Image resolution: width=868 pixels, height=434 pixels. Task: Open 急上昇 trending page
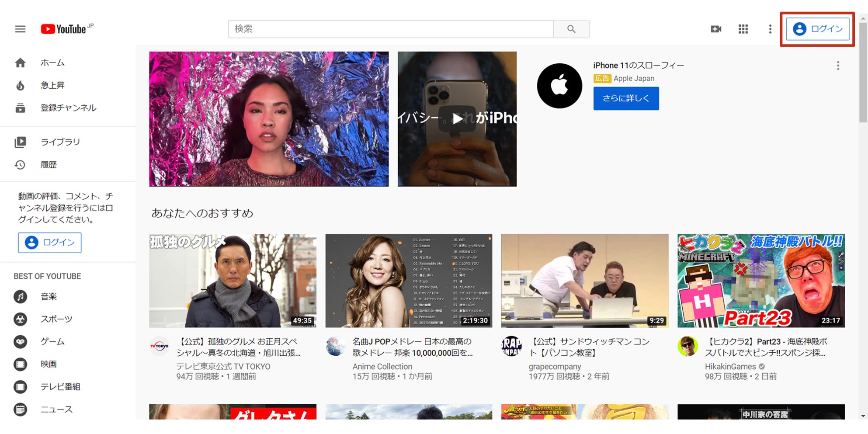[52, 85]
